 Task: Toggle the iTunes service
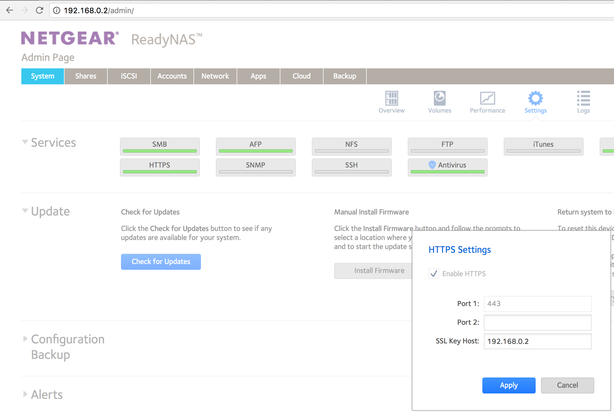tap(544, 147)
